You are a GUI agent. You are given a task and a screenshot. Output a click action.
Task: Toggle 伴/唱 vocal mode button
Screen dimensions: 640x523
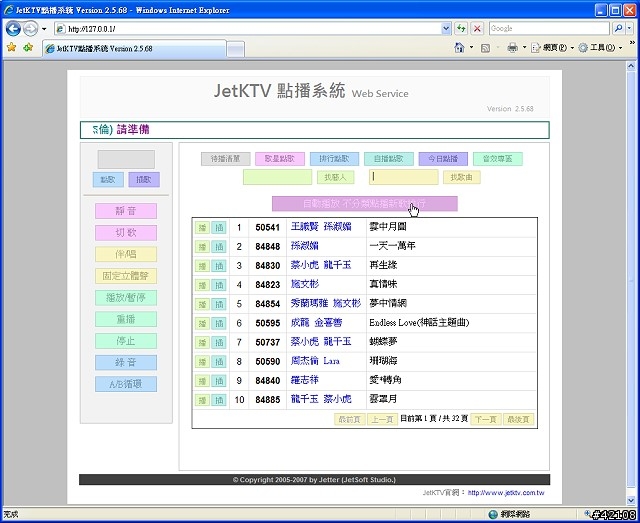(126, 254)
